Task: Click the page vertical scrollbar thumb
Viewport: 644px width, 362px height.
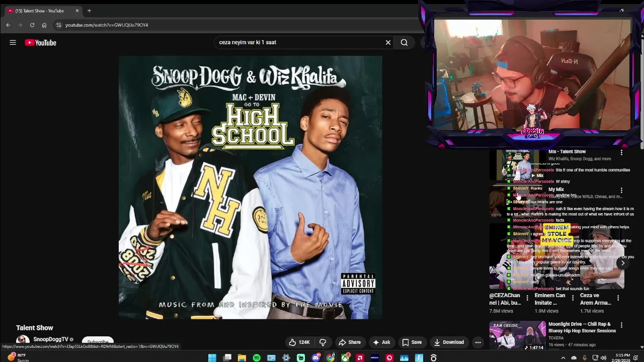Action: click(x=641, y=94)
